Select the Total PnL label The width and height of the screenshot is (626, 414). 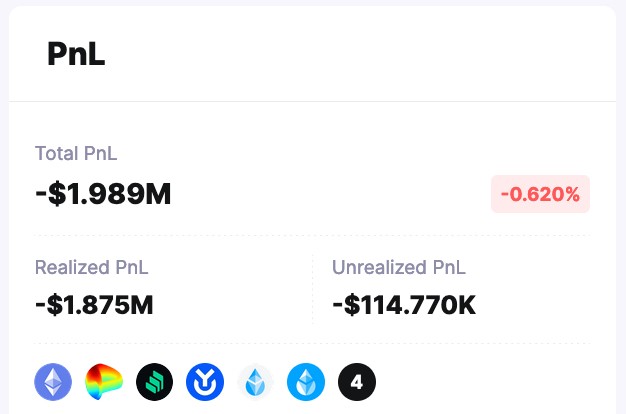coord(76,153)
